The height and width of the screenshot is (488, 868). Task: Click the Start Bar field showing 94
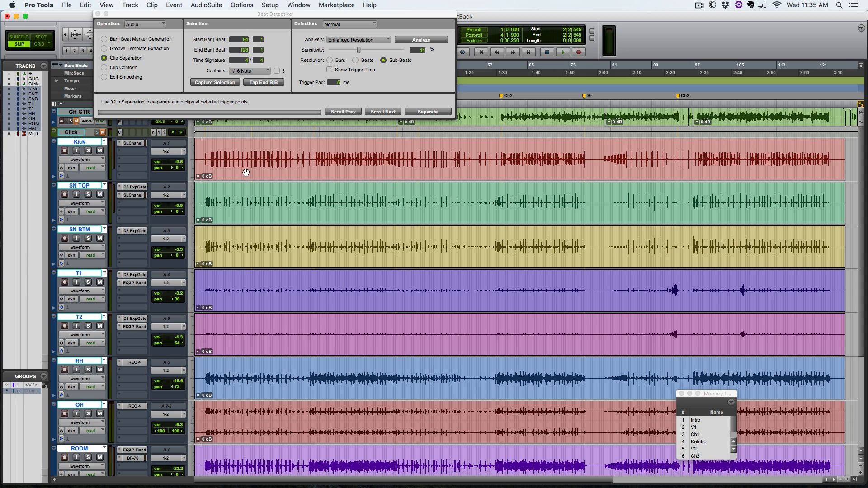(x=239, y=39)
